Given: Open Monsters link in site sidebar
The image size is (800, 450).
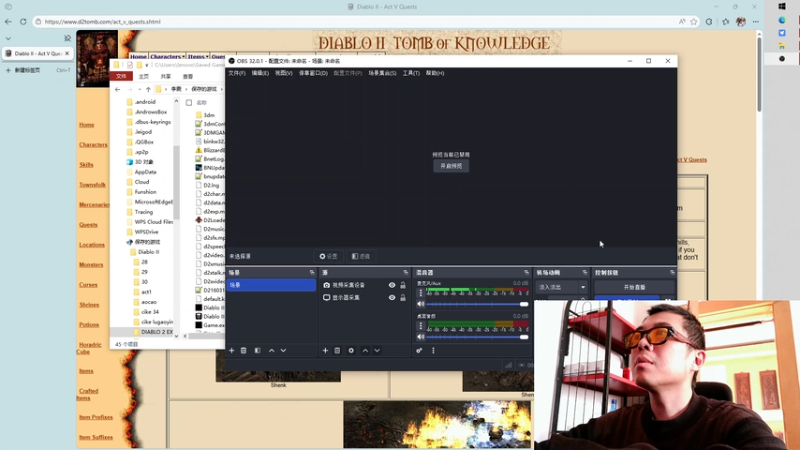Looking at the screenshot, I should [91, 265].
